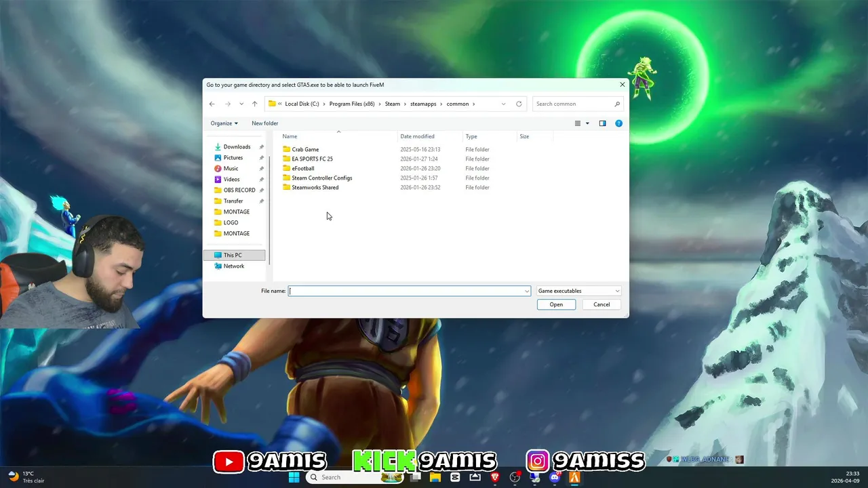Image resolution: width=868 pixels, height=488 pixels.
Task: Open CapCut from the taskbar
Action: click(x=455, y=477)
